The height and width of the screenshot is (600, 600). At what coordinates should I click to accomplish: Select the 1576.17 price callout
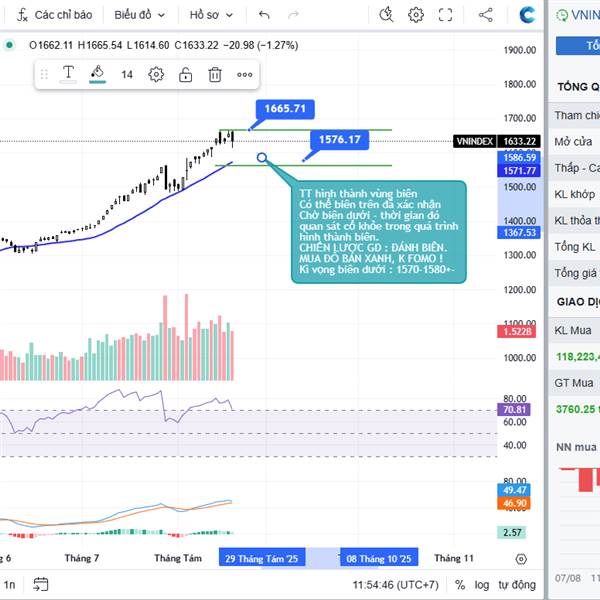(340, 139)
